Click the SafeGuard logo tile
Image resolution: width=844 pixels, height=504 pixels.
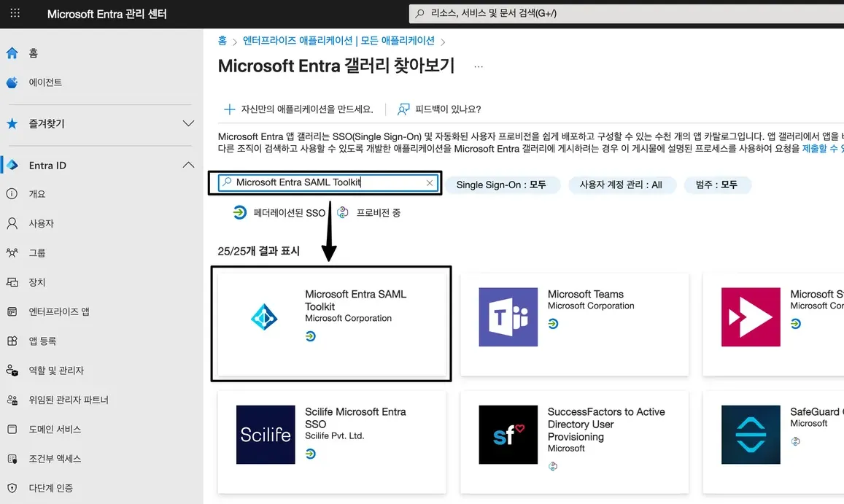751,435
